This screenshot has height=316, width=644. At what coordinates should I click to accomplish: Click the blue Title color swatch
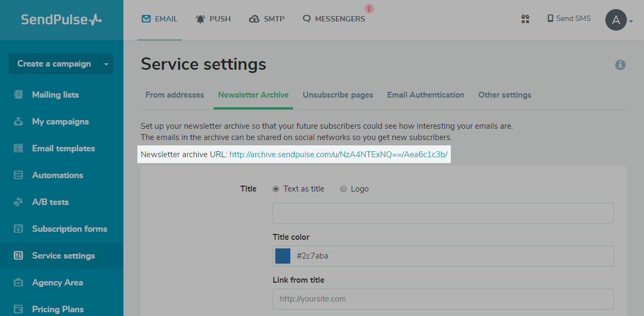(283, 256)
